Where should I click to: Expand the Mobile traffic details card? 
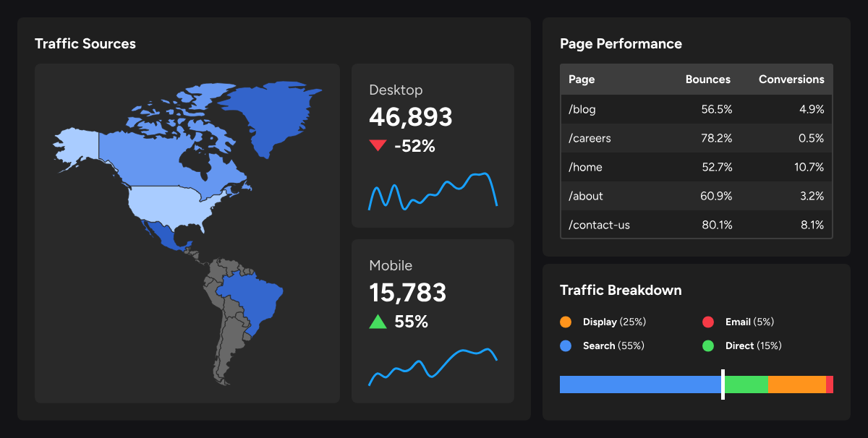[x=432, y=320]
